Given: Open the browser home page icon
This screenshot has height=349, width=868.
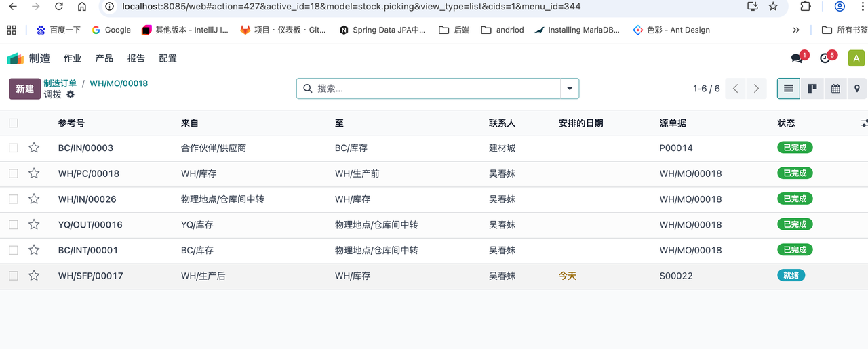Looking at the screenshot, I should pos(82,7).
